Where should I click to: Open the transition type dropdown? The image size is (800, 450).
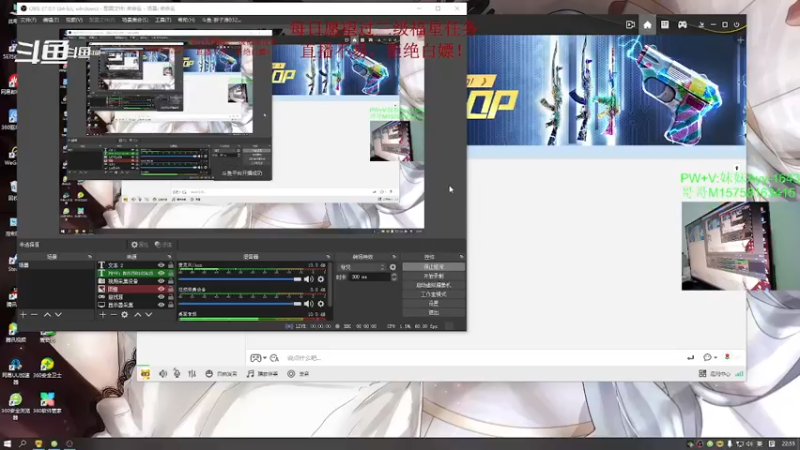click(x=361, y=267)
